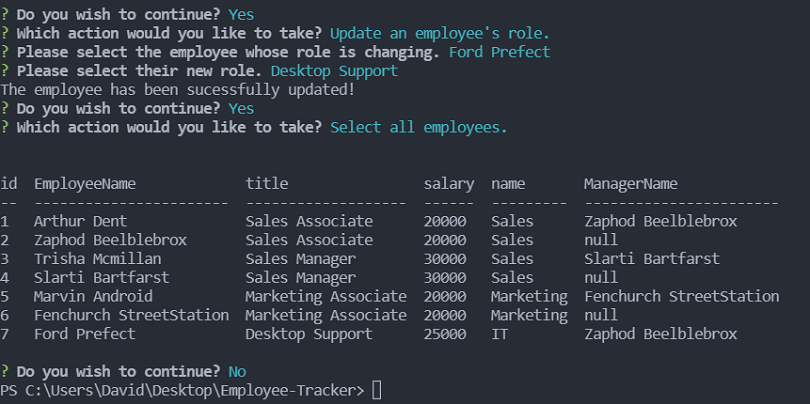810x404 pixels.
Task: Click the terminal cursor after the PowerShell prompt
Action: click(x=376, y=390)
